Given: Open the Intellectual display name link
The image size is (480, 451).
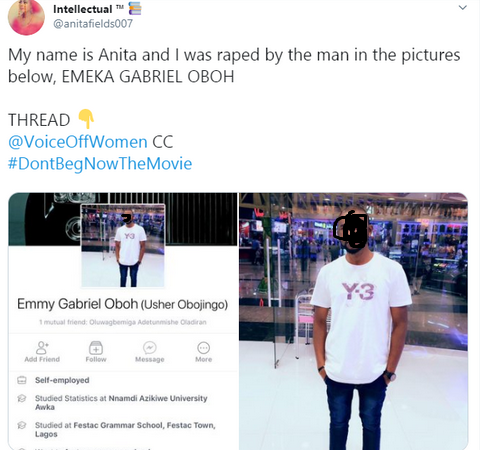Looking at the screenshot, I should tap(83, 9).
